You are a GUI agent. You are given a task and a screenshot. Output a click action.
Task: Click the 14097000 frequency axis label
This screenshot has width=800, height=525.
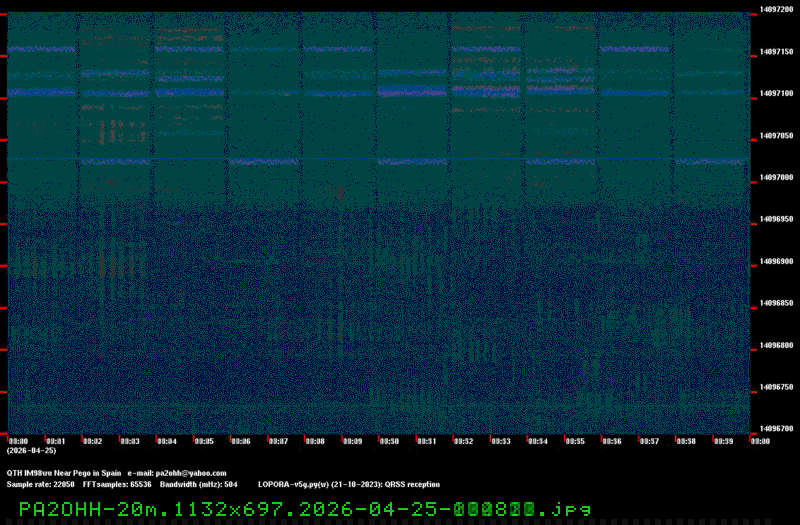click(777, 177)
